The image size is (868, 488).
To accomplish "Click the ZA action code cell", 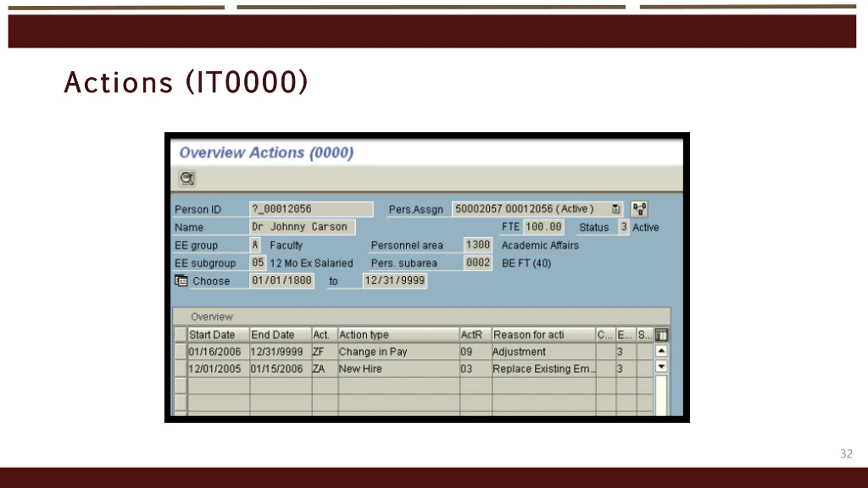I will [x=325, y=369].
